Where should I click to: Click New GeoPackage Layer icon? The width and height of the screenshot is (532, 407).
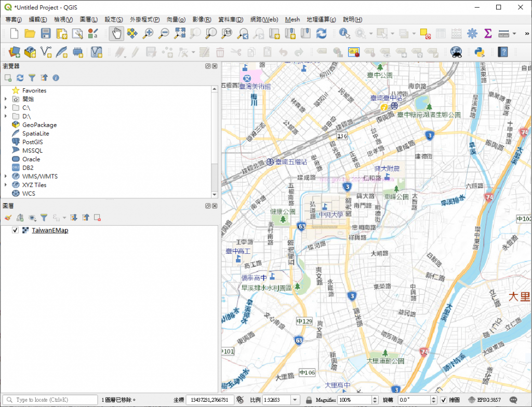click(30, 52)
